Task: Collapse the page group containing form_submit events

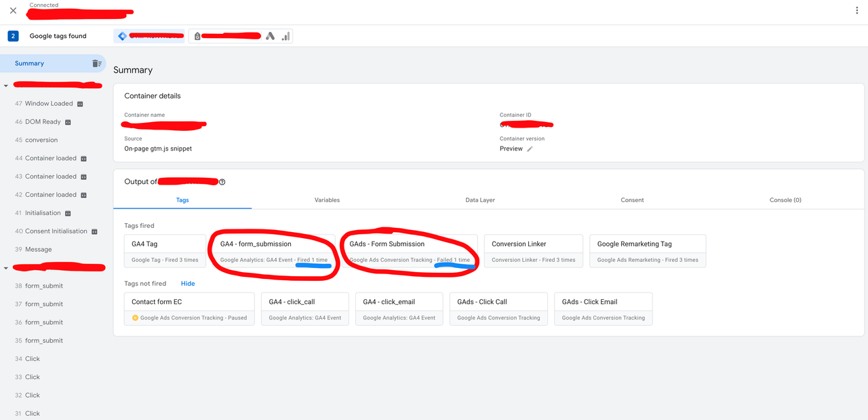Action: [x=6, y=268]
